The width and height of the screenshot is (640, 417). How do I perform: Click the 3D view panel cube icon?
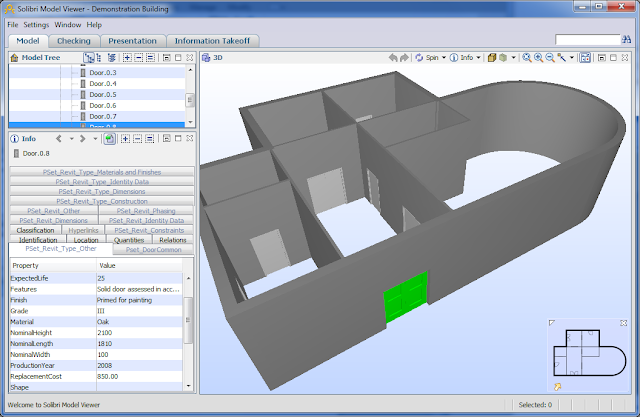(x=206, y=58)
